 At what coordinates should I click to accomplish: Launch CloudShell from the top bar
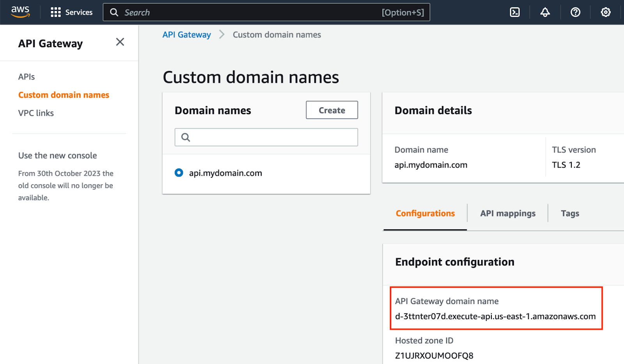[515, 12]
